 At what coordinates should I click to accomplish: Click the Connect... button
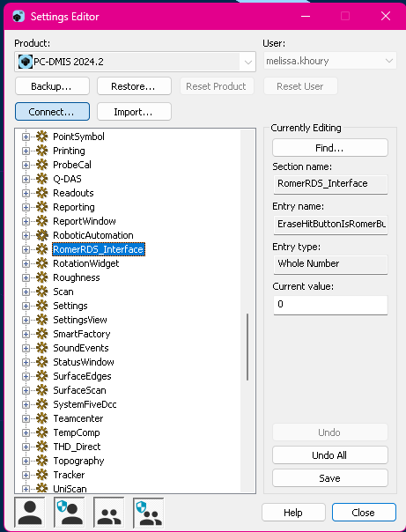(52, 112)
